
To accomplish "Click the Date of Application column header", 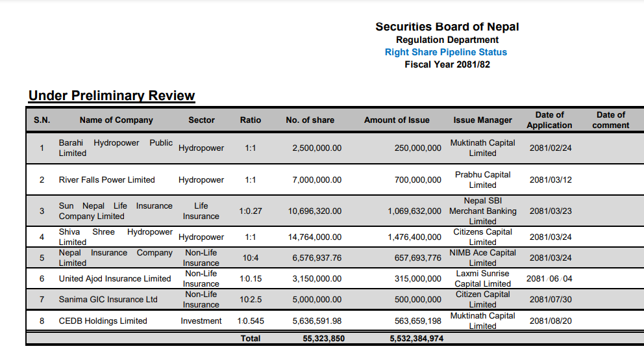I will coord(549,120).
